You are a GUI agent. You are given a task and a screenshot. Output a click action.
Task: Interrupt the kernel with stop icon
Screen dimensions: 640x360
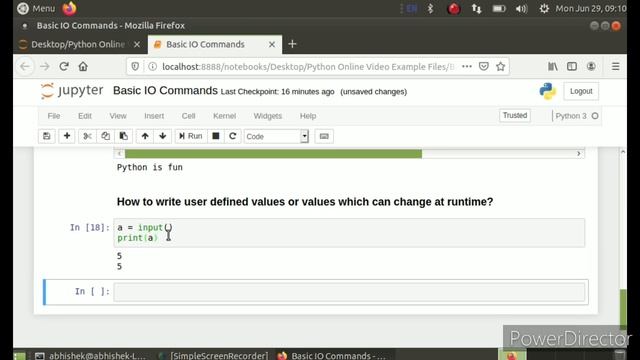pos(216,136)
